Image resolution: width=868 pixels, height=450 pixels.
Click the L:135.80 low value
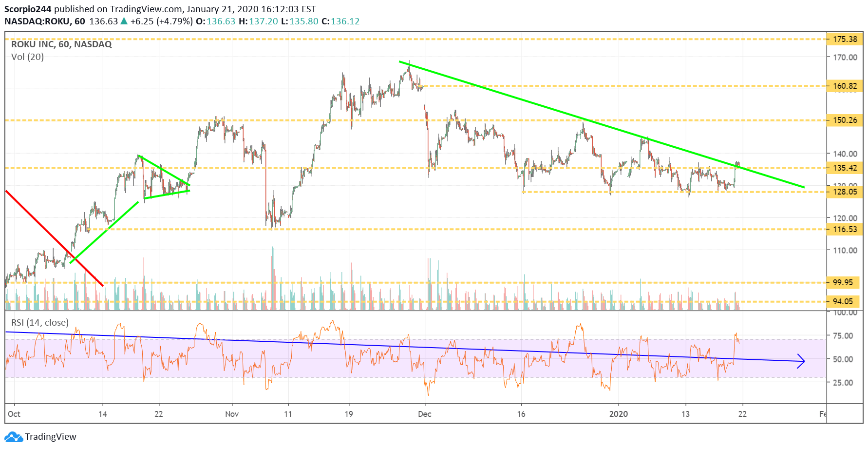click(300, 21)
